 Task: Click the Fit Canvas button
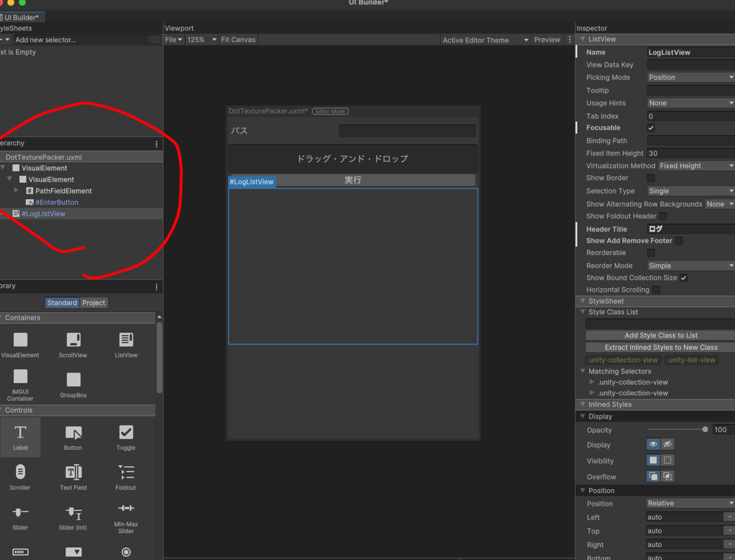[238, 40]
